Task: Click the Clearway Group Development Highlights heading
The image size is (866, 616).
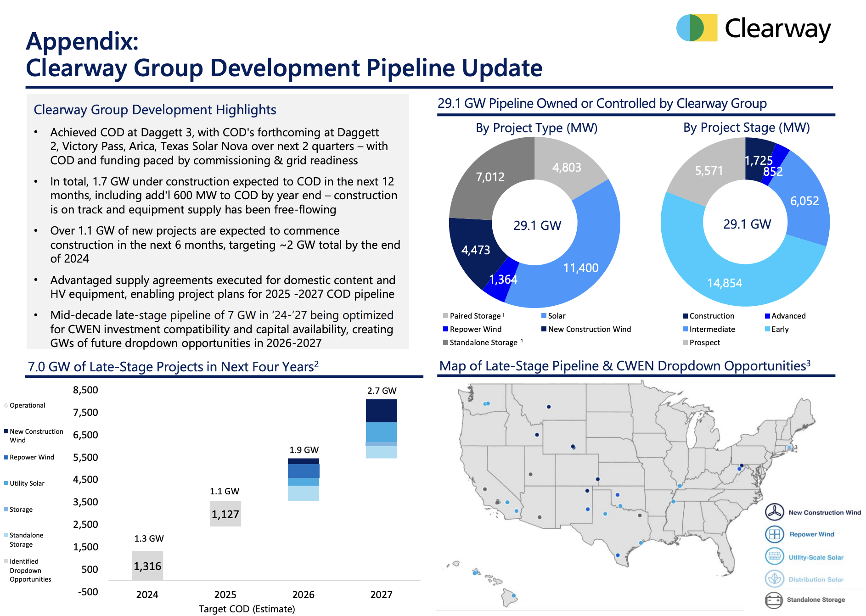Action: tap(155, 110)
